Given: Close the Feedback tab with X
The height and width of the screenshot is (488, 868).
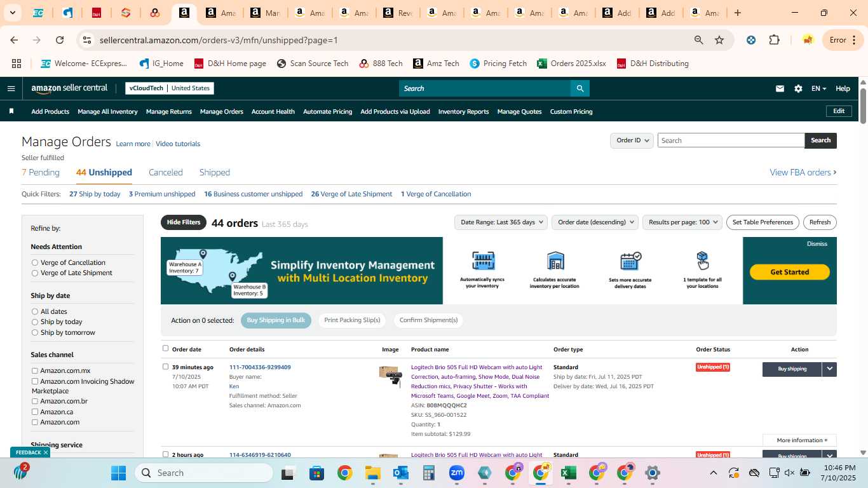Looking at the screenshot, I should coord(46,452).
